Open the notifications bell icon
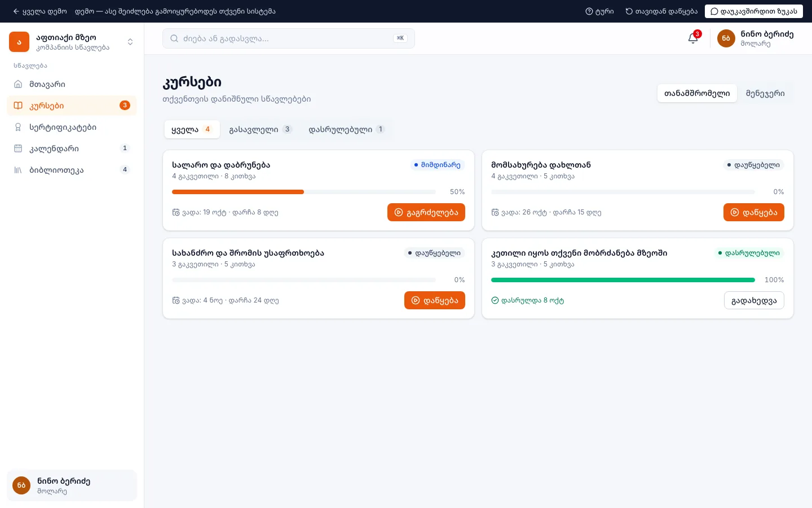Viewport: 812px width, 508px height. point(693,38)
